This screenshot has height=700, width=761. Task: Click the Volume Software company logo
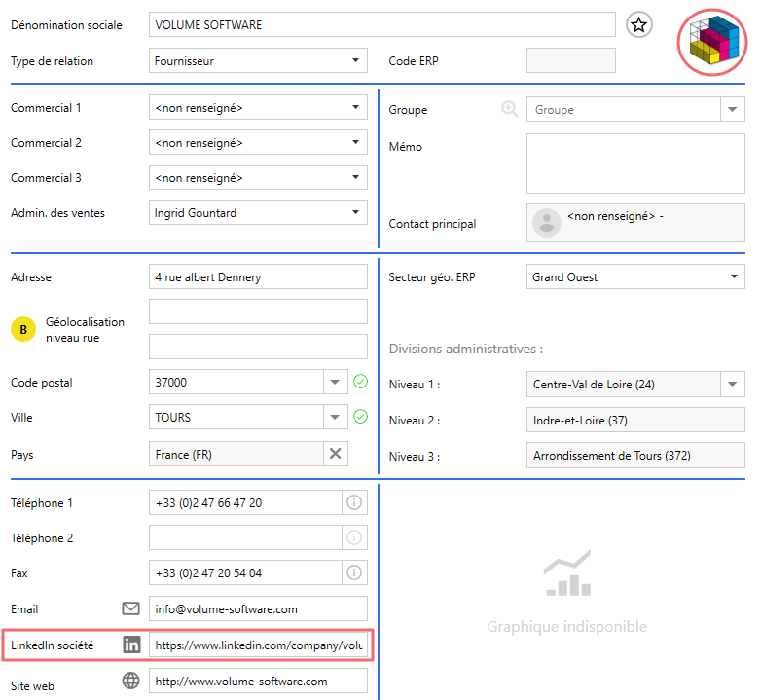pyautogui.click(x=713, y=41)
